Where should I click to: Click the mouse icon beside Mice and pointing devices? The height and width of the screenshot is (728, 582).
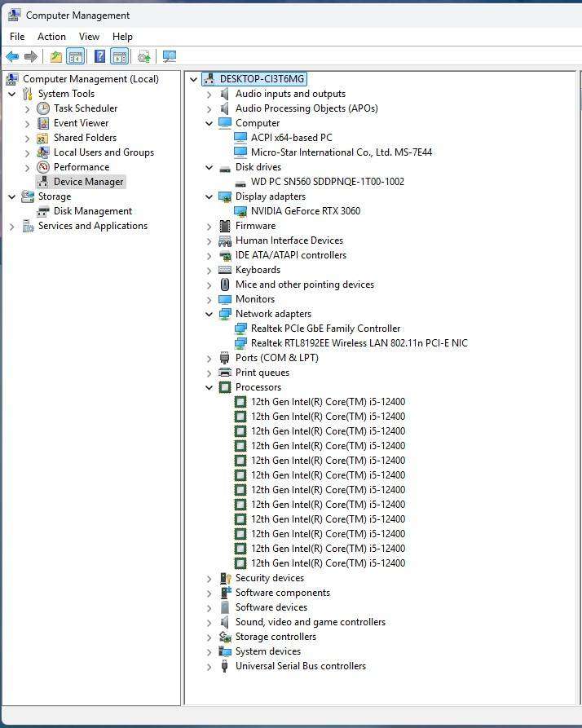coord(225,285)
